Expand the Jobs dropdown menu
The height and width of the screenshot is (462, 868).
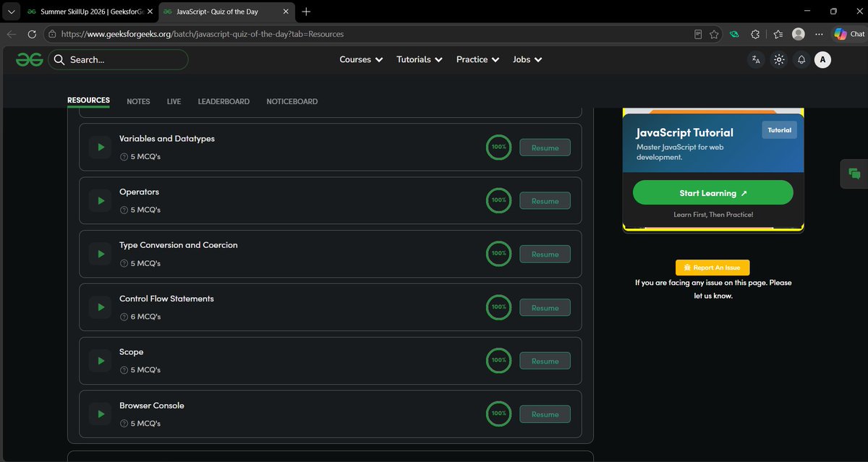(527, 60)
